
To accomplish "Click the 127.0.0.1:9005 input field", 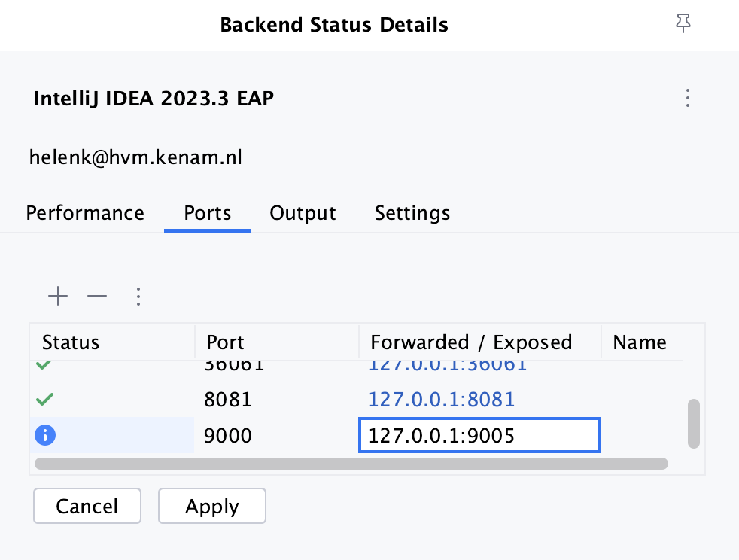I will (x=479, y=436).
